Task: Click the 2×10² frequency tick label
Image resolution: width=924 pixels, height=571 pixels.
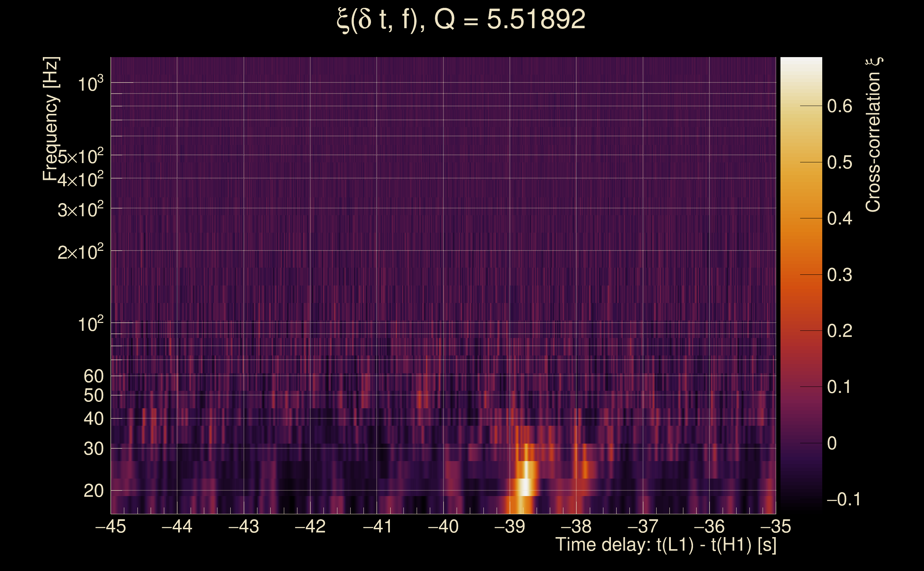Action: click(x=80, y=252)
